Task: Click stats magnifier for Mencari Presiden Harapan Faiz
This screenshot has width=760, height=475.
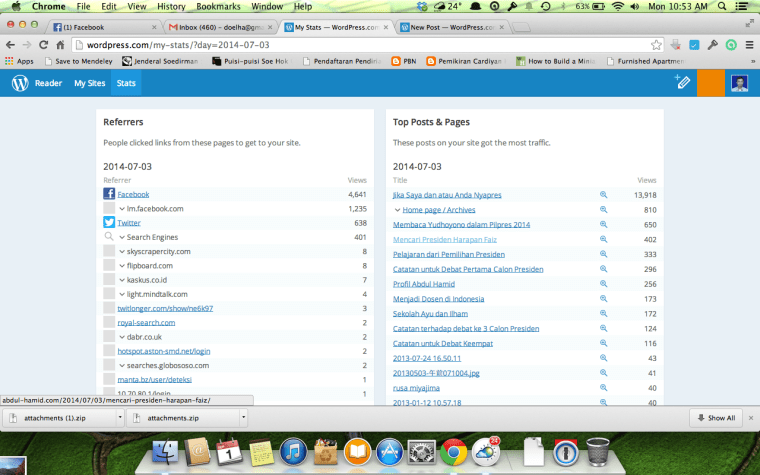Action: (x=603, y=239)
